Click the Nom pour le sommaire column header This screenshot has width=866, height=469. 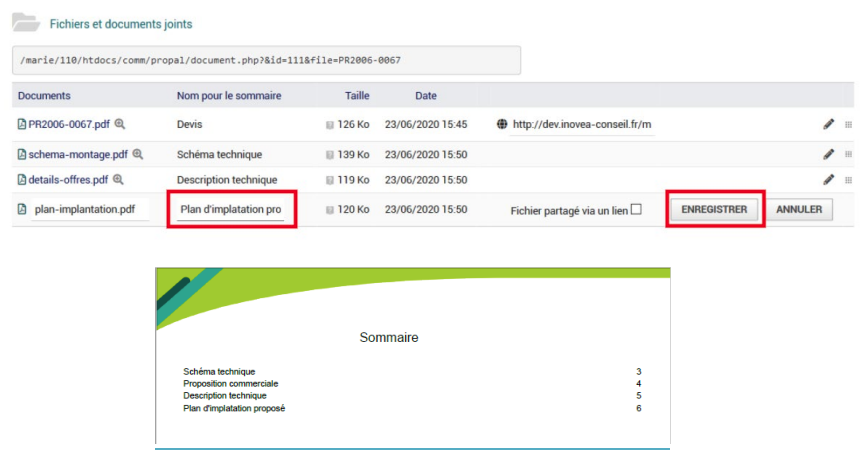[x=229, y=96]
